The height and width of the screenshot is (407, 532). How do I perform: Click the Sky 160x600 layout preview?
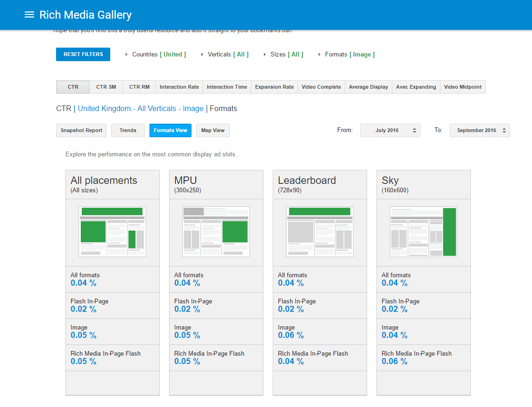click(x=423, y=231)
